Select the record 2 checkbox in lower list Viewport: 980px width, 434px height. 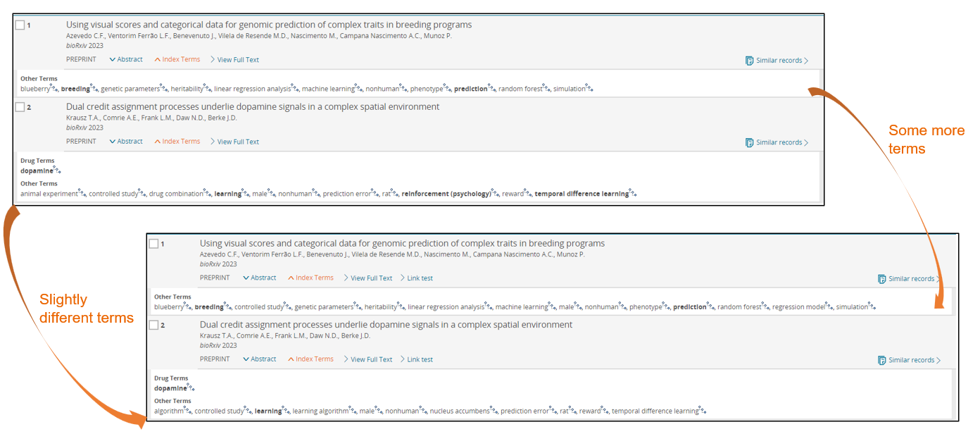(x=153, y=325)
